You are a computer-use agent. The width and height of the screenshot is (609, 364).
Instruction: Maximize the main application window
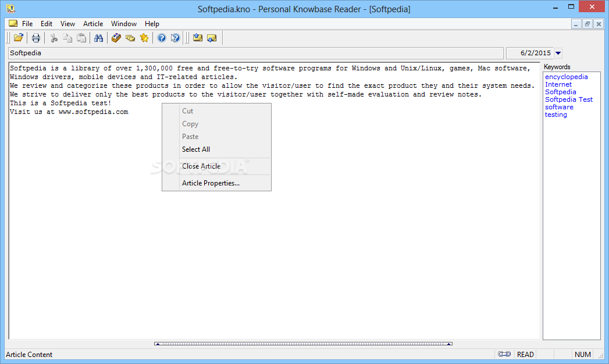tap(571, 6)
